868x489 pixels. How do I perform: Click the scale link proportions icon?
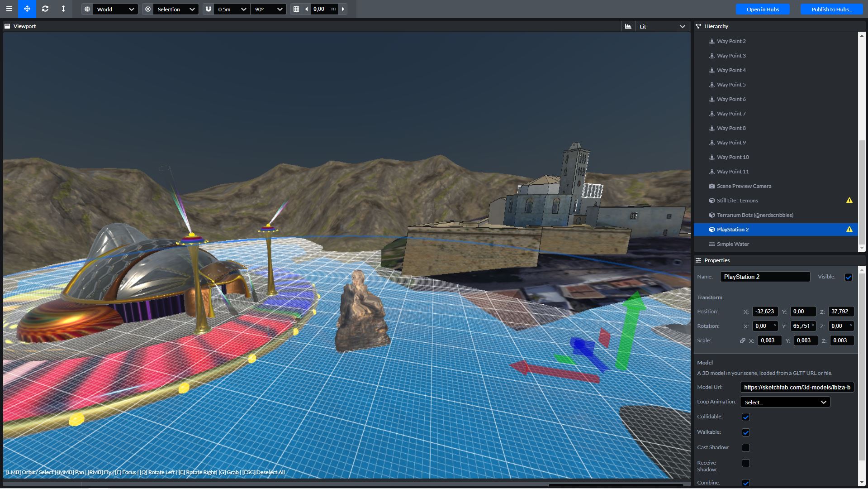coord(742,340)
